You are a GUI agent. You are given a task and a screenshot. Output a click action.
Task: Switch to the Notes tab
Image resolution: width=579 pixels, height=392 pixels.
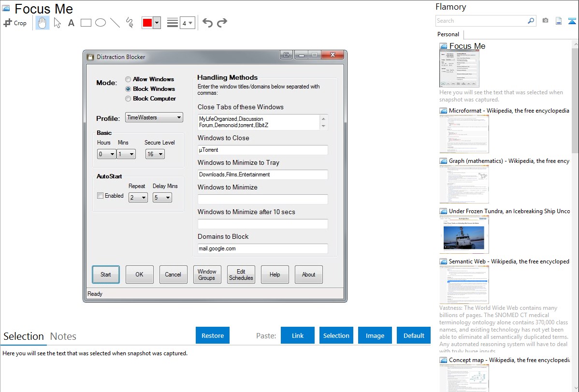(63, 336)
